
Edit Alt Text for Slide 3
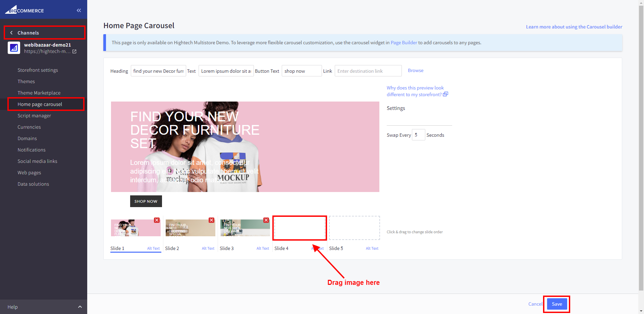point(263,248)
